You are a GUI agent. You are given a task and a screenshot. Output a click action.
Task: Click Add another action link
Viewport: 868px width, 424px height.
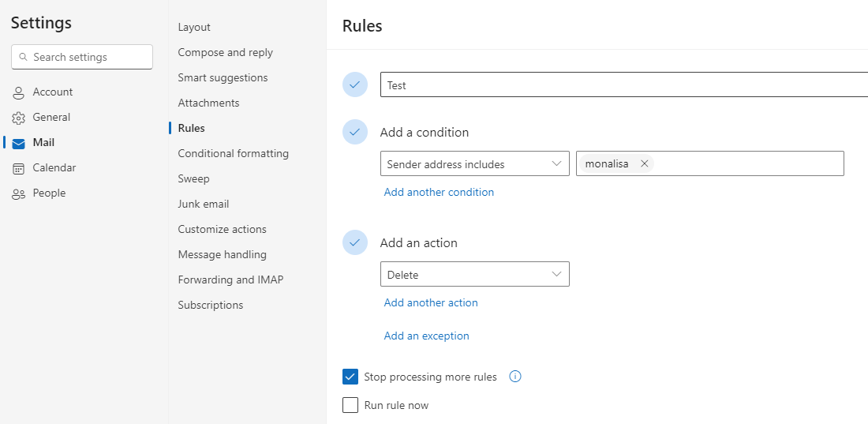[431, 302]
